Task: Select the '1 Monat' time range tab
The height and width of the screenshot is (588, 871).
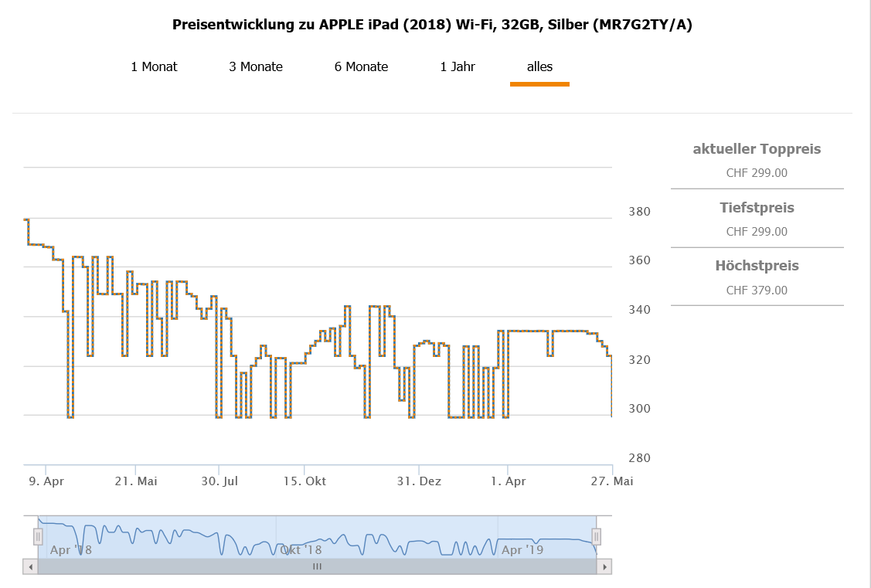Action: tap(154, 66)
